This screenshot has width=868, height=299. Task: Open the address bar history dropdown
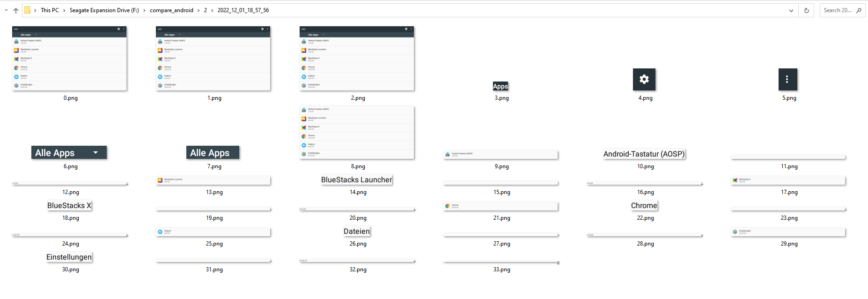[x=791, y=10]
